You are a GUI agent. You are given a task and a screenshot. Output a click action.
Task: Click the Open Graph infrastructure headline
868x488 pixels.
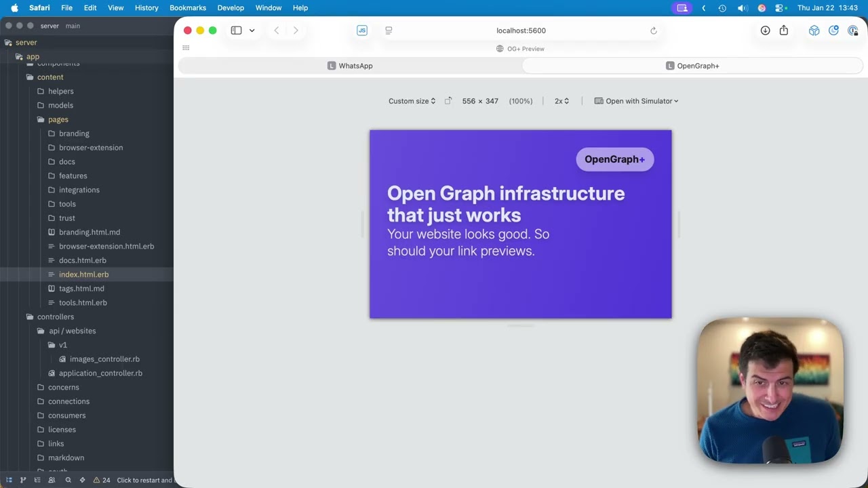coord(506,204)
